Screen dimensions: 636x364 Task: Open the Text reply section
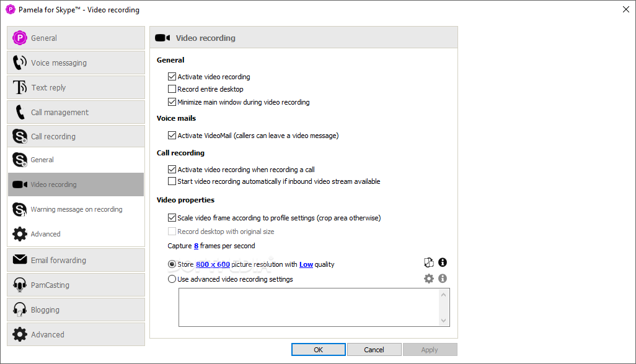point(76,87)
